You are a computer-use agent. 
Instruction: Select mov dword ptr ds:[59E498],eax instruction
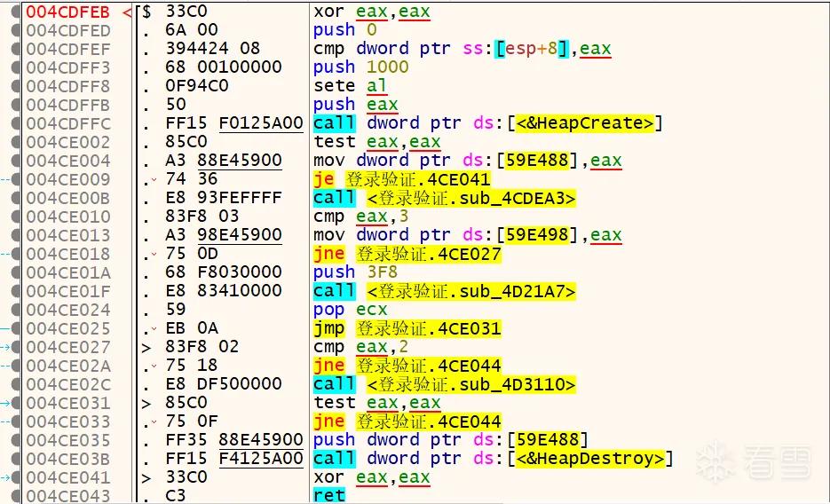(468, 235)
